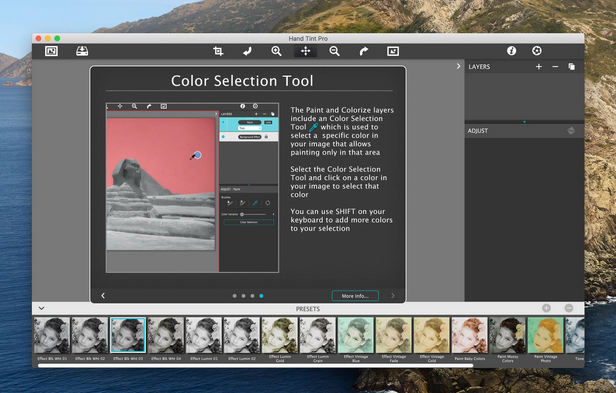Select the Zoom Out magnifier
The width and height of the screenshot is (616, 393).
pyautogui.click(x=334, y=51)
